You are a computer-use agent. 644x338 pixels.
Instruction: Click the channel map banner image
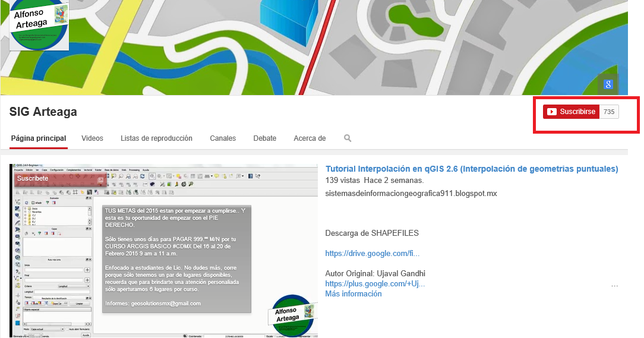[314, 48]
